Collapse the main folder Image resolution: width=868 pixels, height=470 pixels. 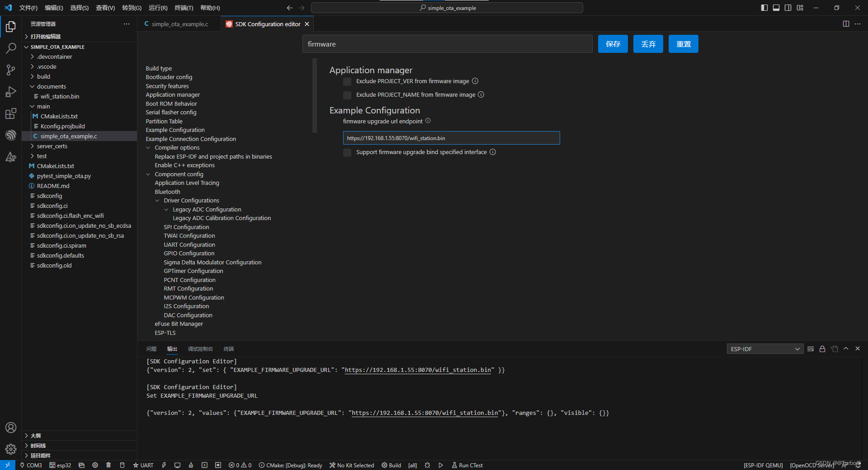click(43, 106)
